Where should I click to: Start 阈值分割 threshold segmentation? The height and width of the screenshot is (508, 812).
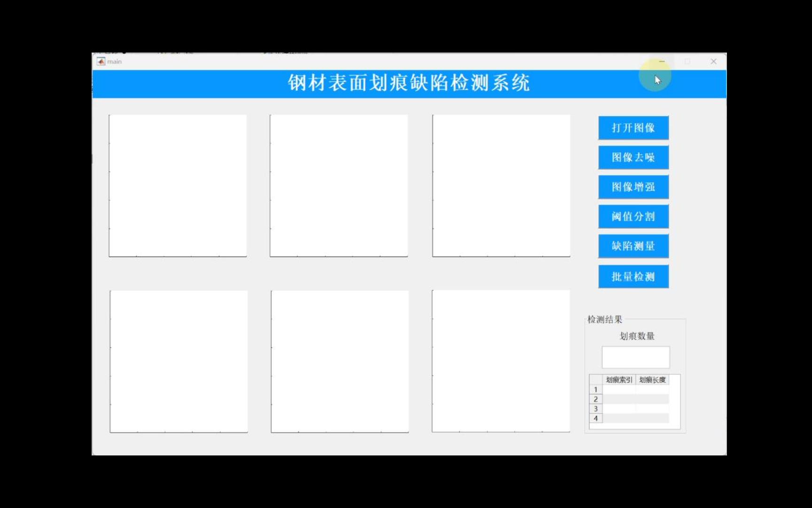[x=633, y=216]
